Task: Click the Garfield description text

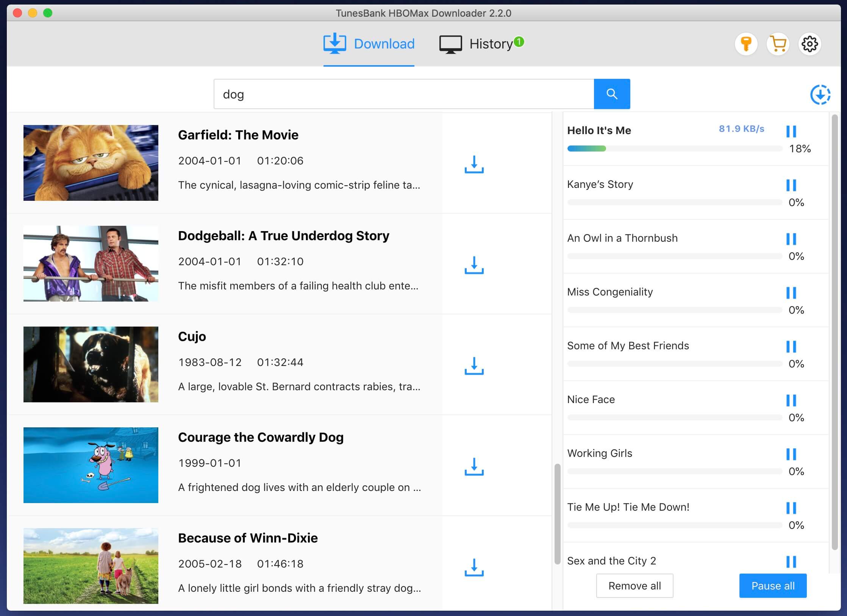Action: coord(299,185)
